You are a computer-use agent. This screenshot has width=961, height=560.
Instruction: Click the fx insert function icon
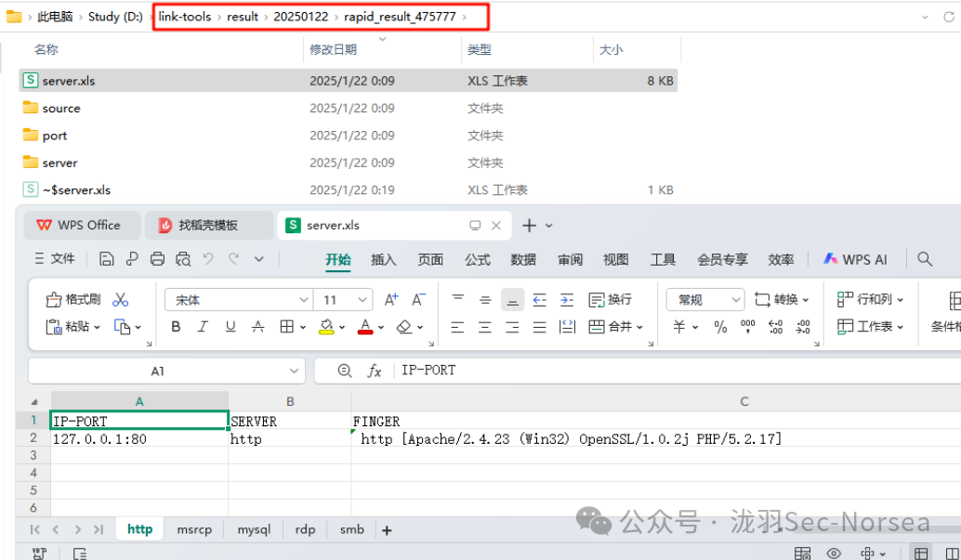pyautogui.click(x=375, y=371)
